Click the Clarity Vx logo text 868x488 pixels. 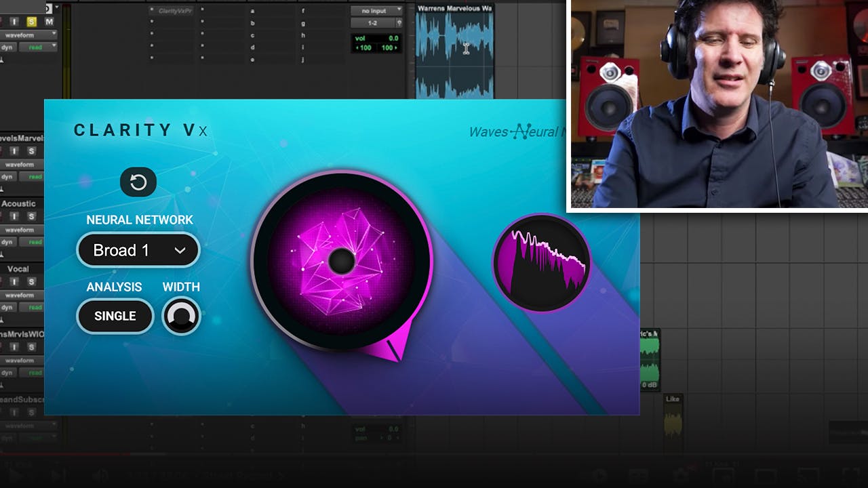pyautogui.click(x=140, y=131)
